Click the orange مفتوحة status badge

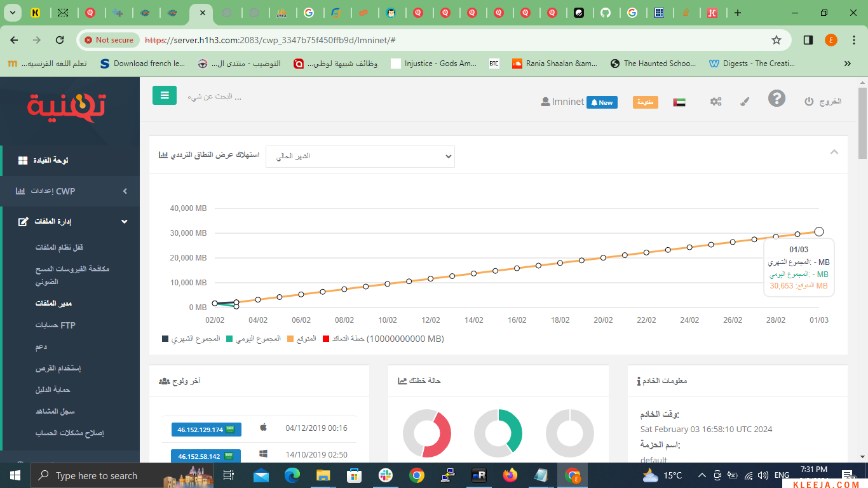645,102
